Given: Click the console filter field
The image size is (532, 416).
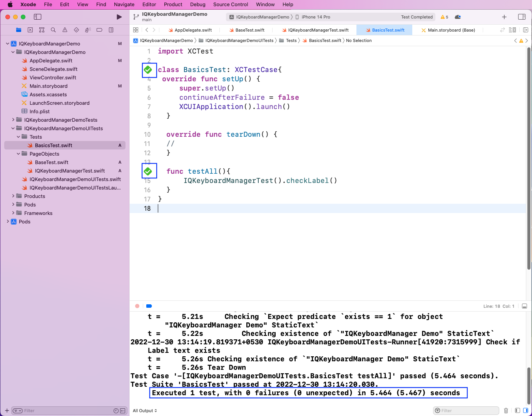Looking at the screenshot, I should click(x=466, y=411).
